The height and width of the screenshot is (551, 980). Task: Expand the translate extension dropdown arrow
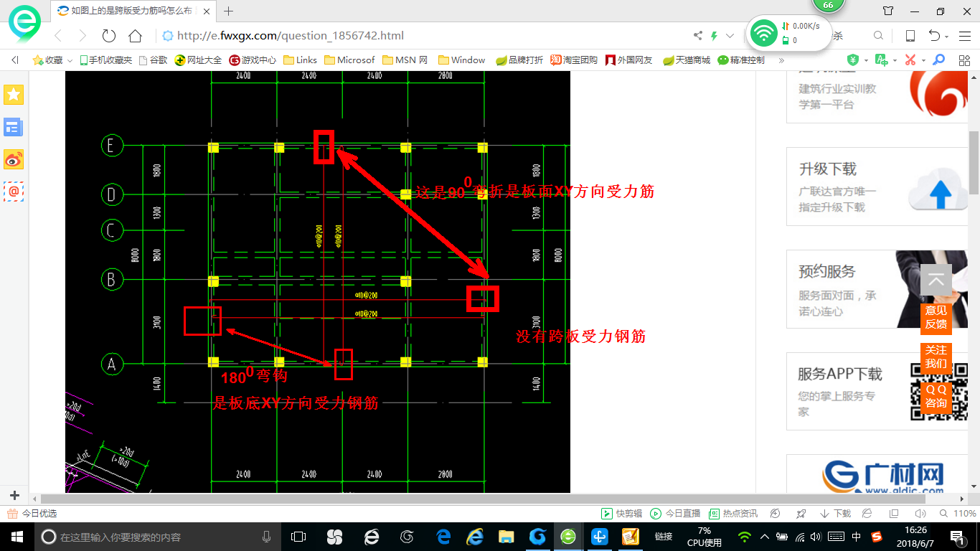pyautogui.click(x=894, y=60)
